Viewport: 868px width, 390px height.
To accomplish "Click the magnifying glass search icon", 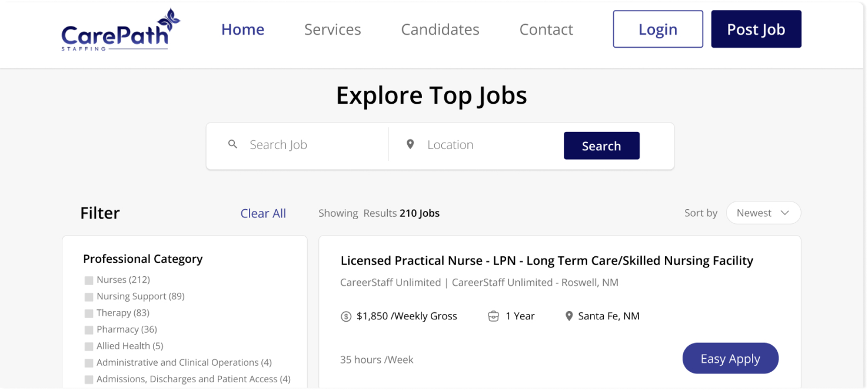I will [233, 144].
